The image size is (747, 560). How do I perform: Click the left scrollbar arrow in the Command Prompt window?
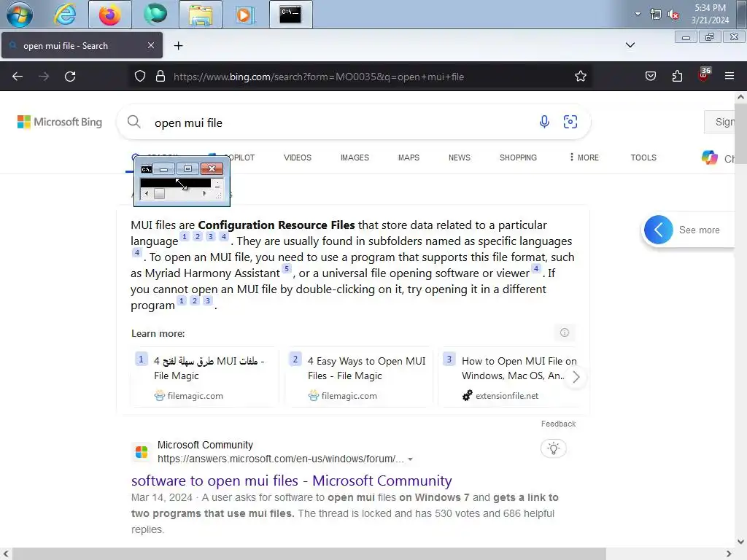147,193
